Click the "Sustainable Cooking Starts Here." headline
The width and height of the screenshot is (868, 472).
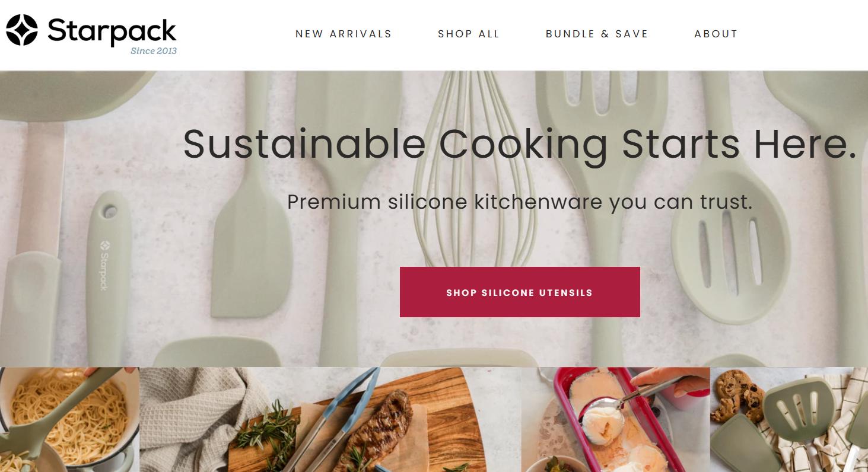click(x=520, y=144)
